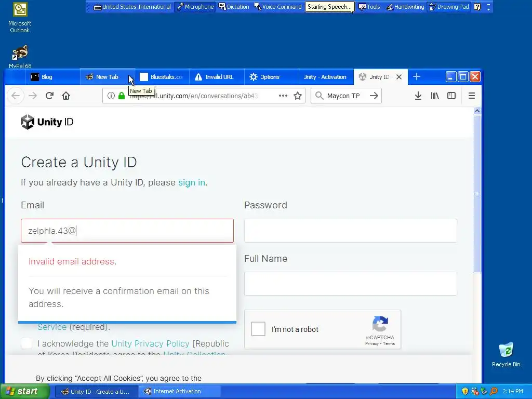Switch to the Options tab
Image resolution: width=532 pixels, height=399 pixels.
click(x=271, y=77)
